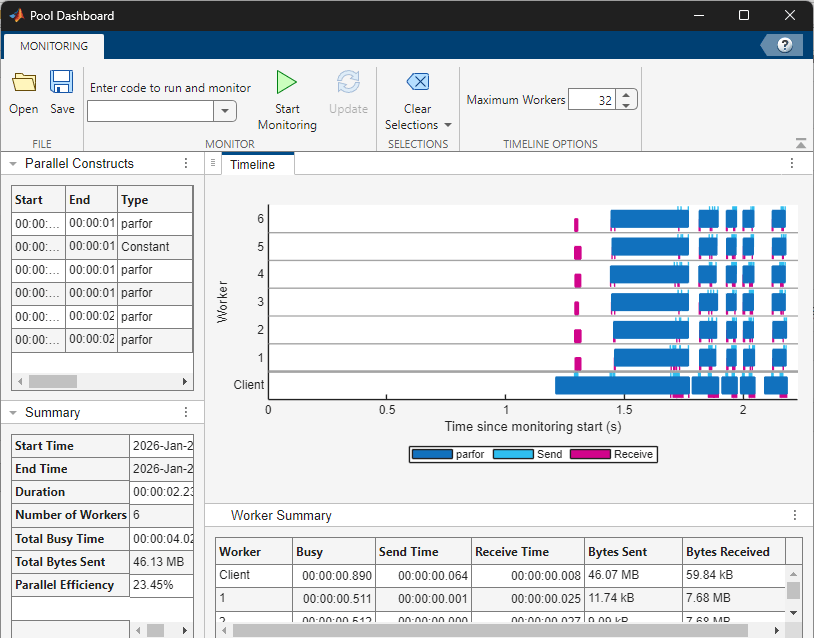This screenshot has height=638, width=814.
Task: Open Summary panel options menu
Action: (x=186, y=412)
